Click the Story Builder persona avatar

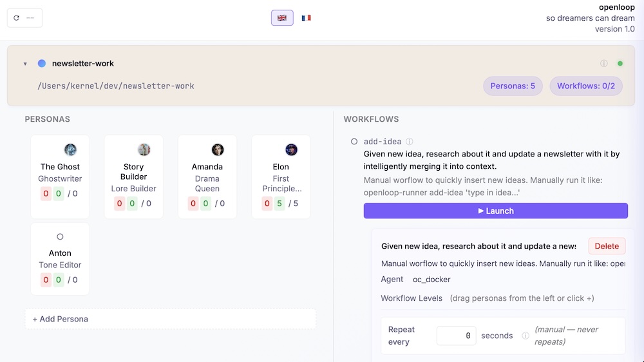[144, 149]
